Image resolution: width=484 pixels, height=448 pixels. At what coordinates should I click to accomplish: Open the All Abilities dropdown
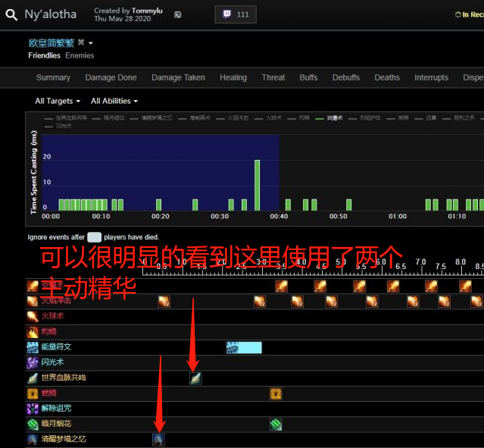pyautogui.click(x=114, y=101)
